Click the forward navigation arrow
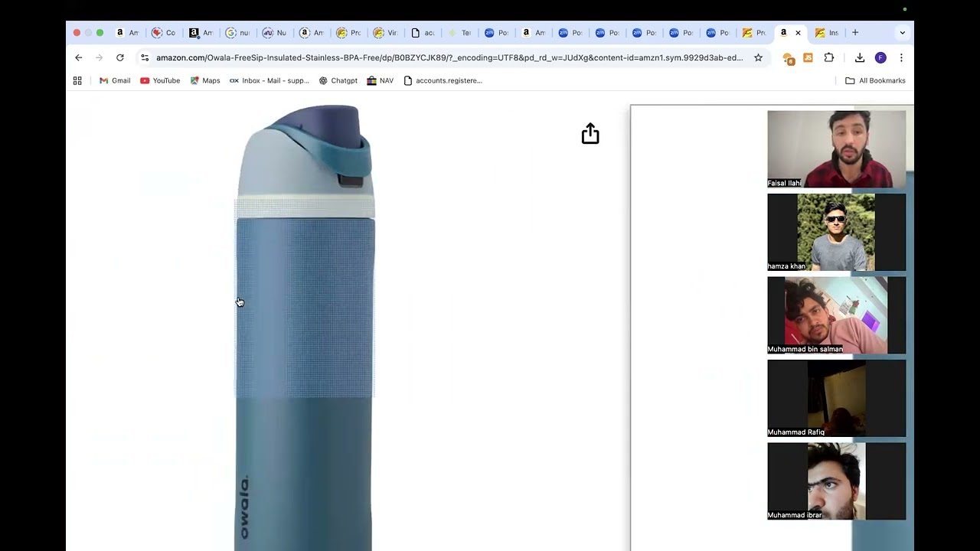 [99, 57]
